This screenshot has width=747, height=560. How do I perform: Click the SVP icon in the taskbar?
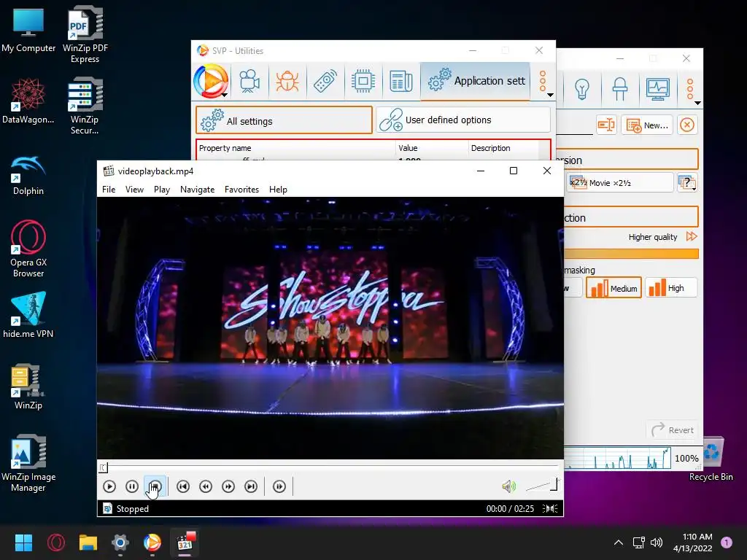pos(152,542)
